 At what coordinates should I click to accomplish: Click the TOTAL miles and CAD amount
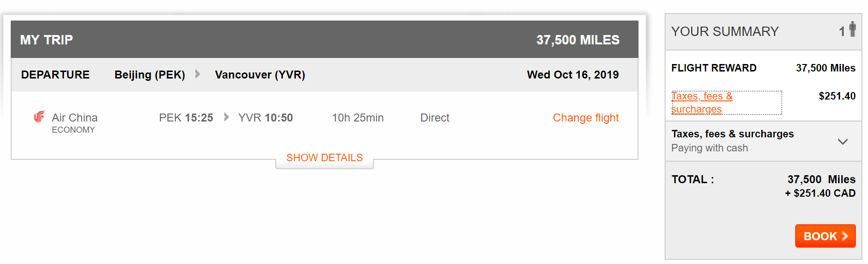[820, 186]
